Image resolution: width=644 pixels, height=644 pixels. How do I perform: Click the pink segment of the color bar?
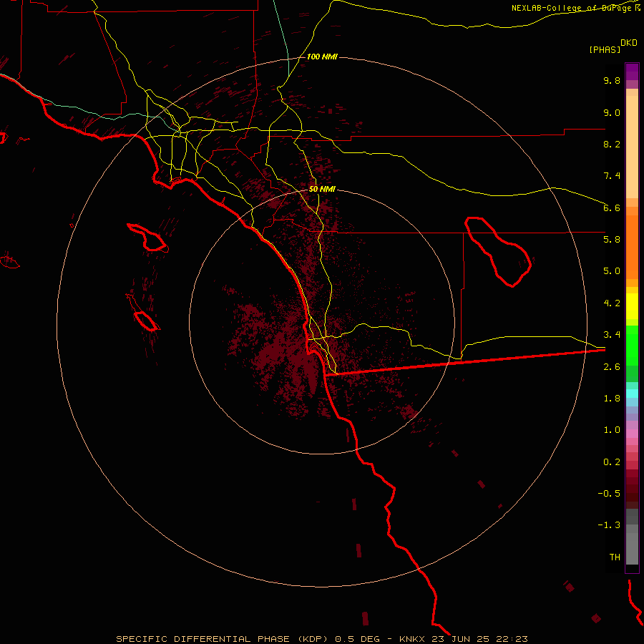632,434
